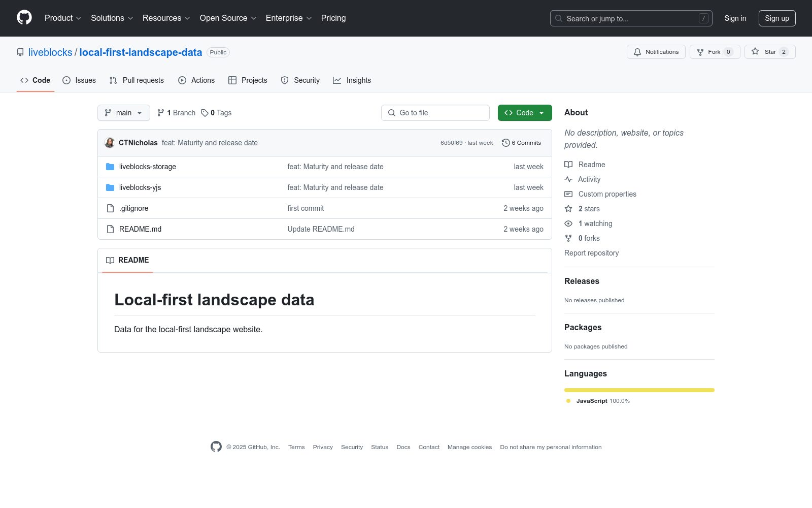Focus the Go to file input

tap(435, 113)
